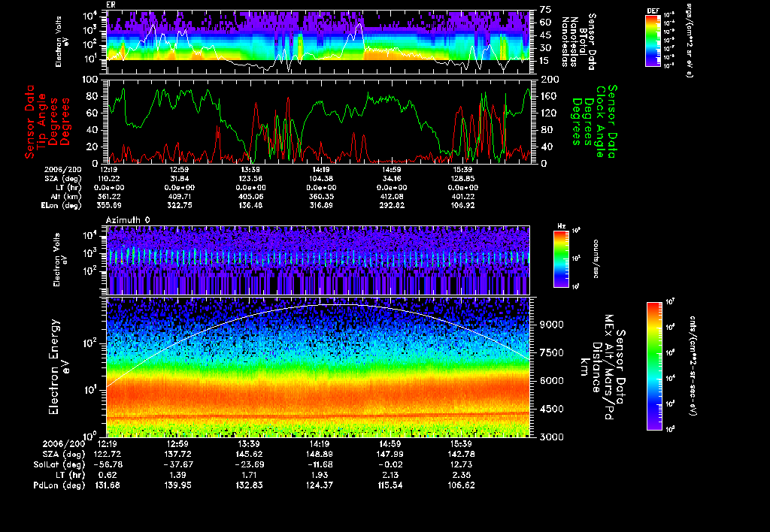Click the Electron Energy spectrogram panel
Screen dimensions: 770x532
click(x=318, y=367)
